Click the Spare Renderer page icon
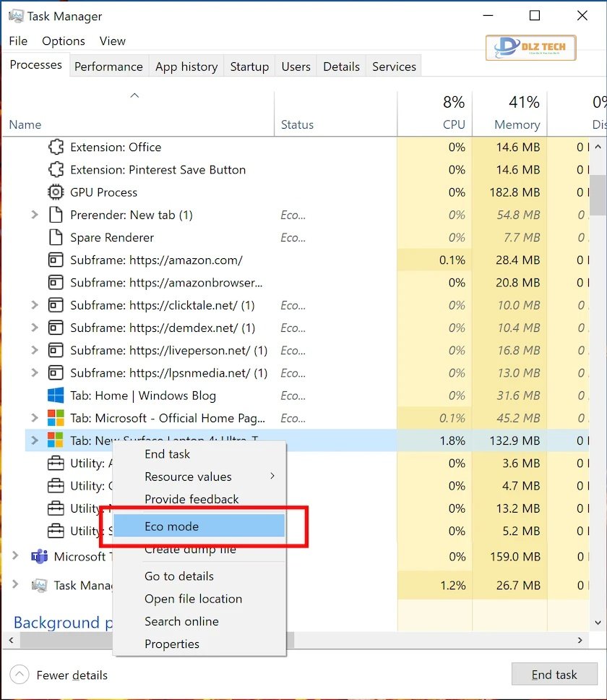 pos(56,237)
